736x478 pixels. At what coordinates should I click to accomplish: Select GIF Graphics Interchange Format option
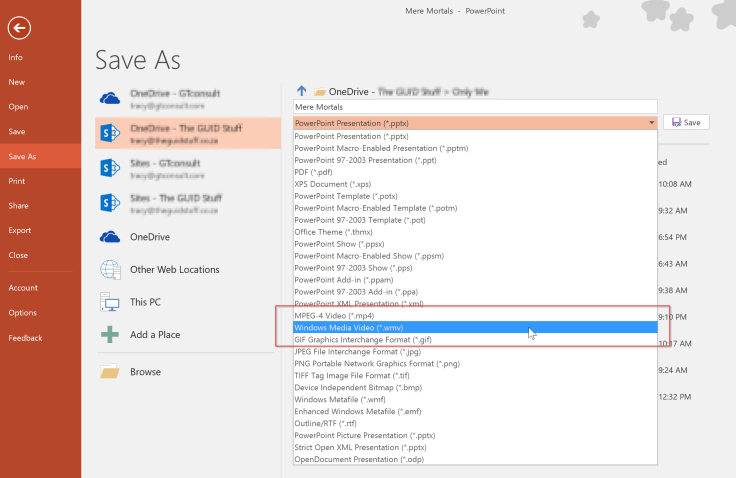click(x=361, y=339)
